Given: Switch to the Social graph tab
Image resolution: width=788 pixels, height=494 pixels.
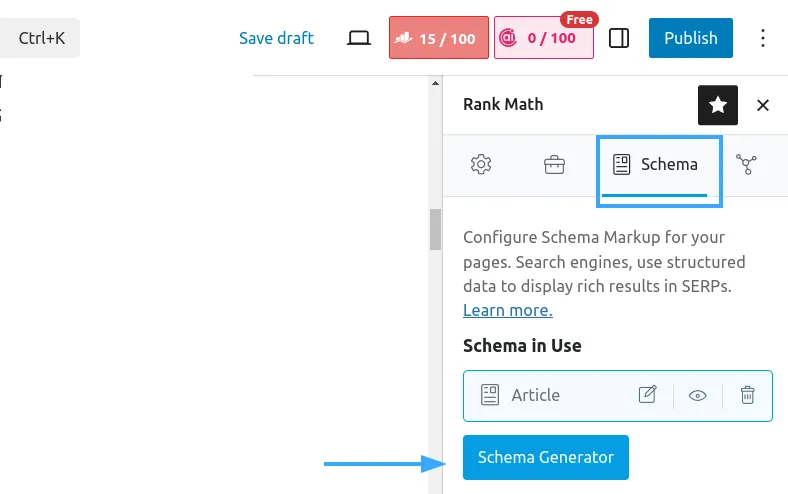Looking at the screenshot, I should tap(746, 164).
